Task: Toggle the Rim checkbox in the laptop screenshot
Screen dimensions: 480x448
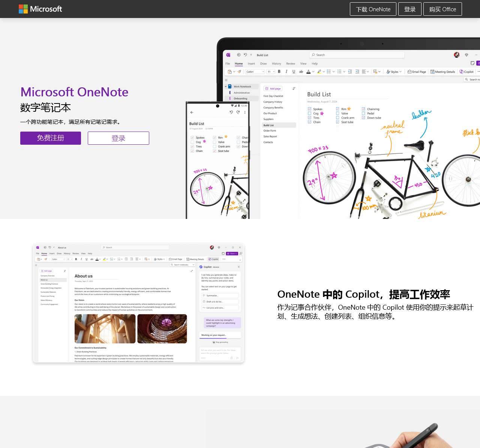Action: [337, 109]
